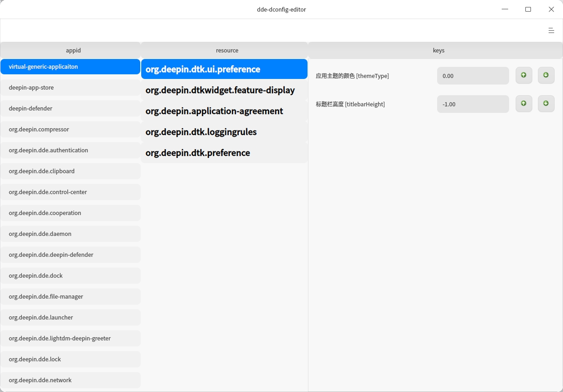Open the hamburger main menu icon
Viewport: 563px width, 392px height.
click(551, 31)
